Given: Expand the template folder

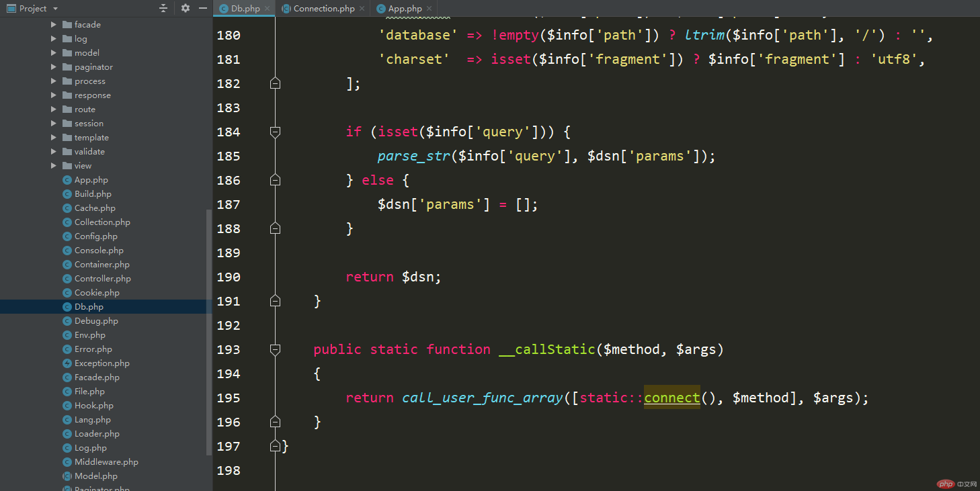Looking at the screenshot, I should (54, 138).
